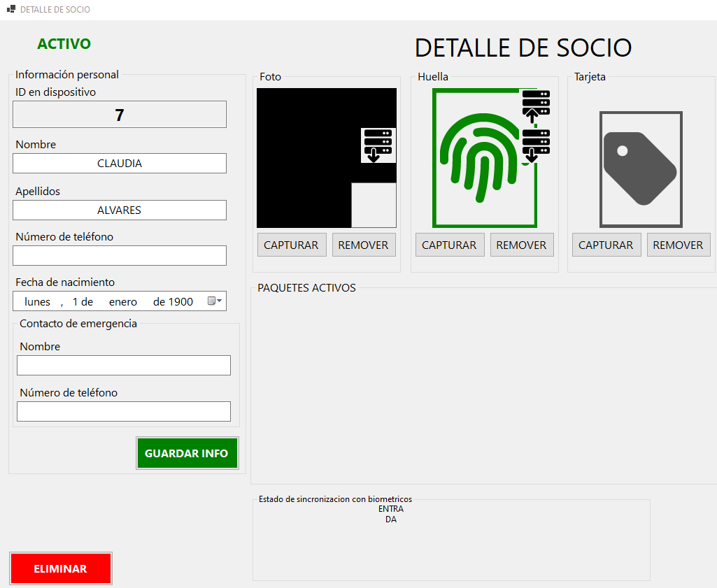The height and width of the screenshot is (588, 717).
Task: Remove the fingerprint with REMOVER under Huella
Action: click(522, 245)
